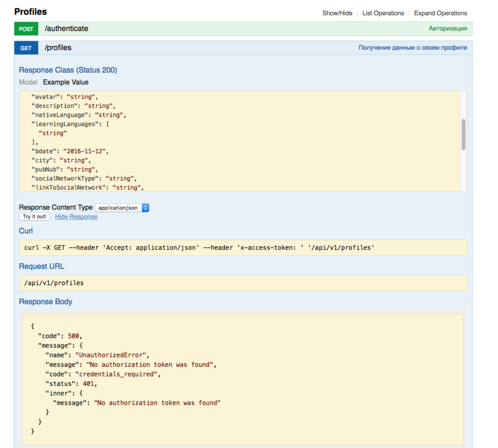Click the "socialNetworkType": "string" line

coord(84,178)
